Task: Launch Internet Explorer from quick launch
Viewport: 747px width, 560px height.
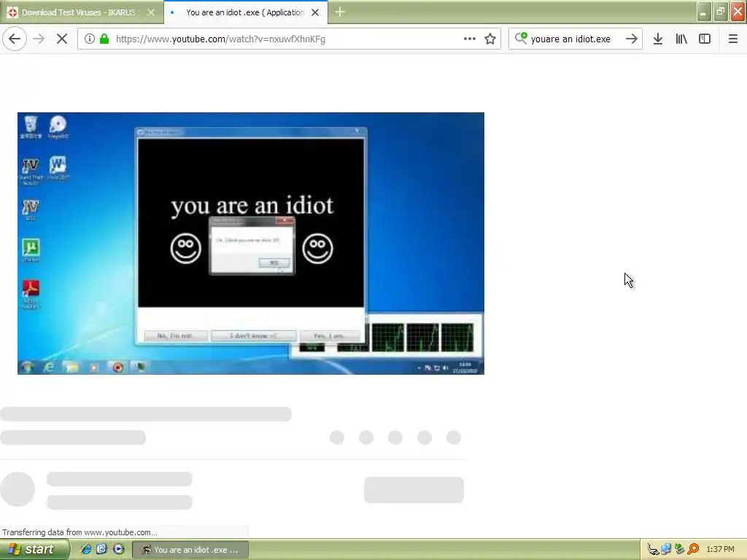Action: click(x=86, y=550)
